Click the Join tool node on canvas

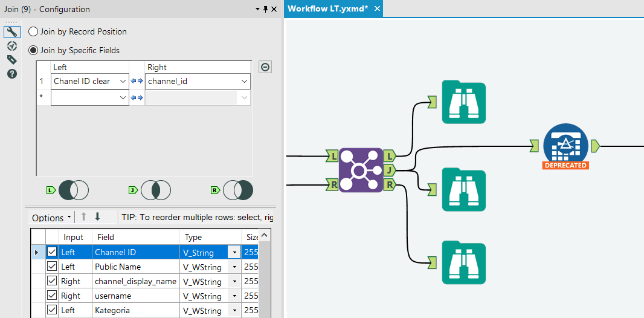pyautogui.click(x=361, y=170)
